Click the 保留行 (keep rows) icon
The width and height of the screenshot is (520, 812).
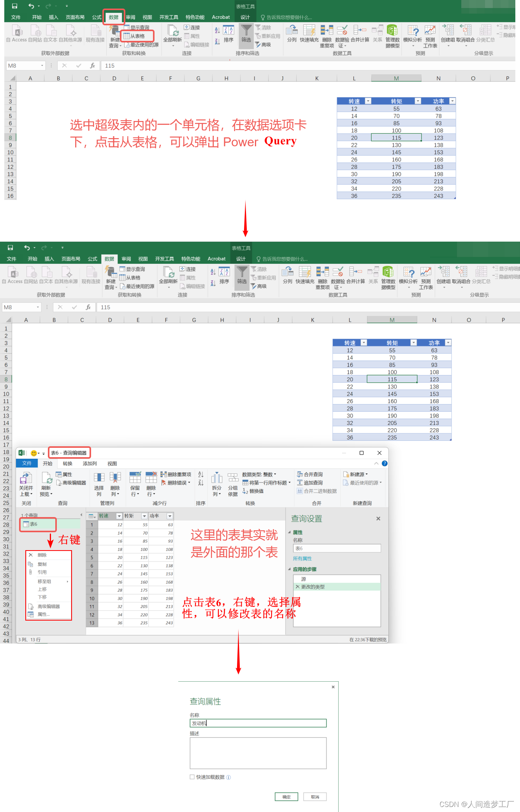135,484
